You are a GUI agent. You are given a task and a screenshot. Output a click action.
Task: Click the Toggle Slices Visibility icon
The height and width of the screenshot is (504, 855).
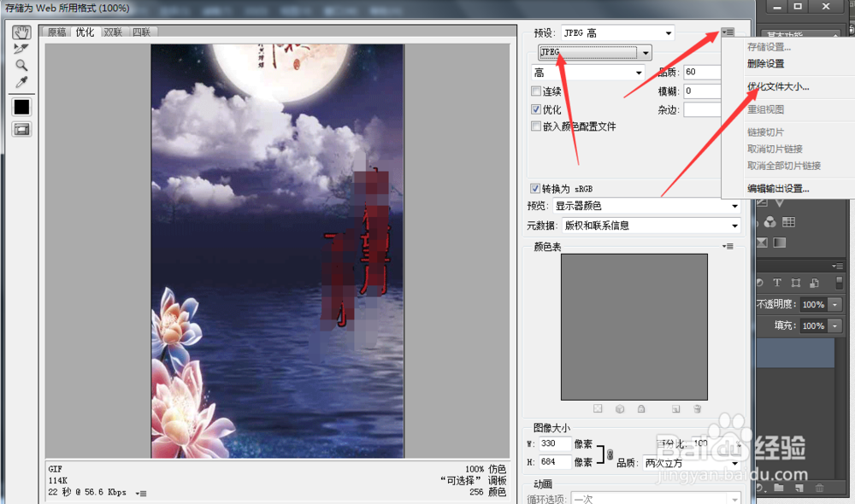pyautogui.click(x=21, y=129)
